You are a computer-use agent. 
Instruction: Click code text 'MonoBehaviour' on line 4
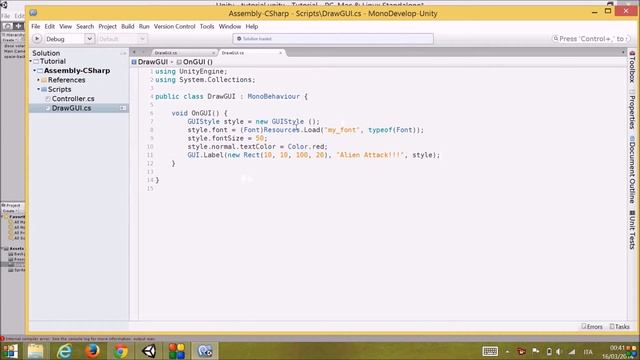(273, 97)
